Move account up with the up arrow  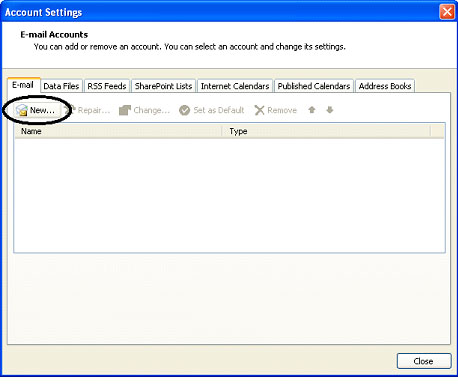click(312, 110)
